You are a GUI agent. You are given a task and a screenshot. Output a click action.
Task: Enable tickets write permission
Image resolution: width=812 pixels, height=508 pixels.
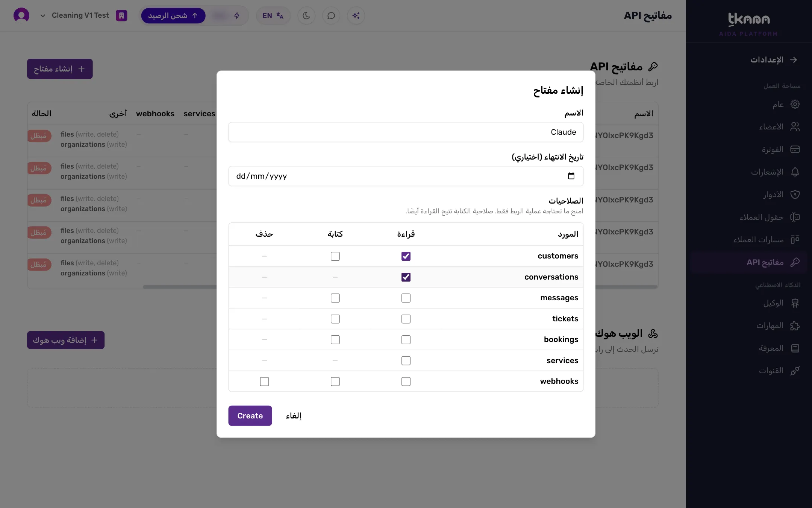[335, 319]
